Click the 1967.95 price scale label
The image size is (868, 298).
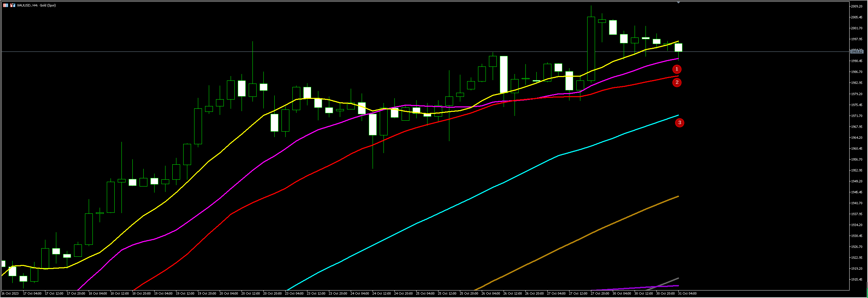point(857,127)
